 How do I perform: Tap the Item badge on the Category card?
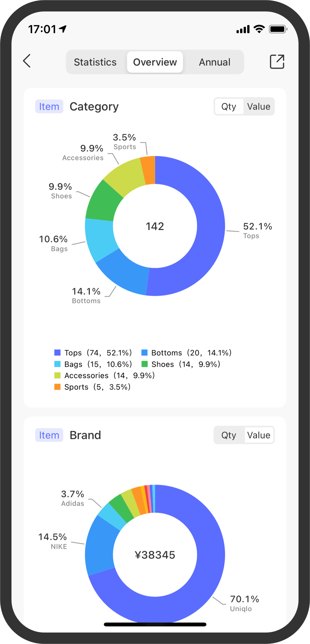49,106
